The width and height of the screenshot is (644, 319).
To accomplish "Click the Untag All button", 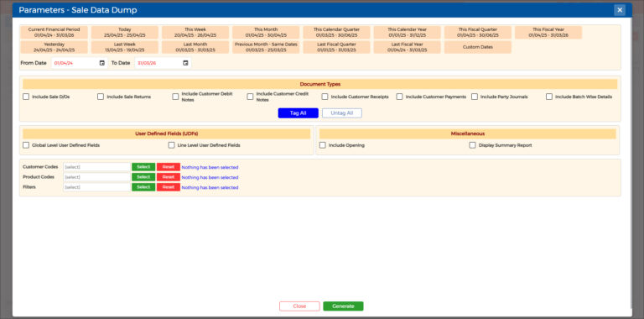I will tap(342, 113).
